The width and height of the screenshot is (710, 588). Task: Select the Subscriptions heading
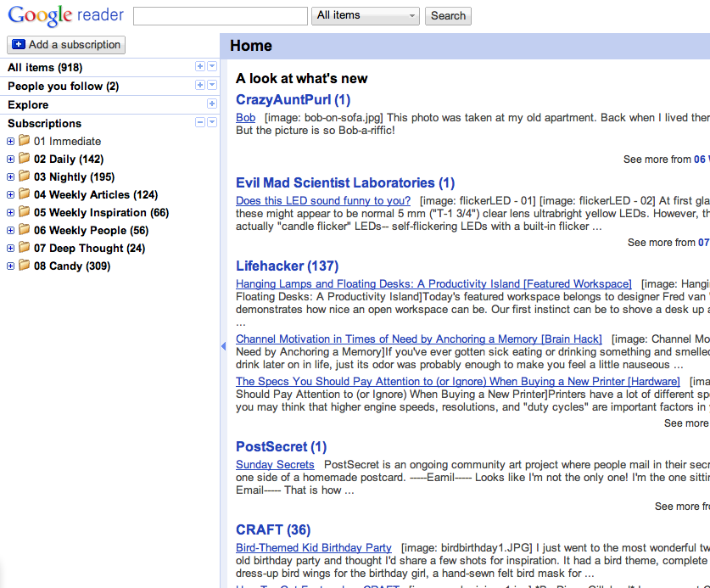pyautogui.click(x=44, y=123)
